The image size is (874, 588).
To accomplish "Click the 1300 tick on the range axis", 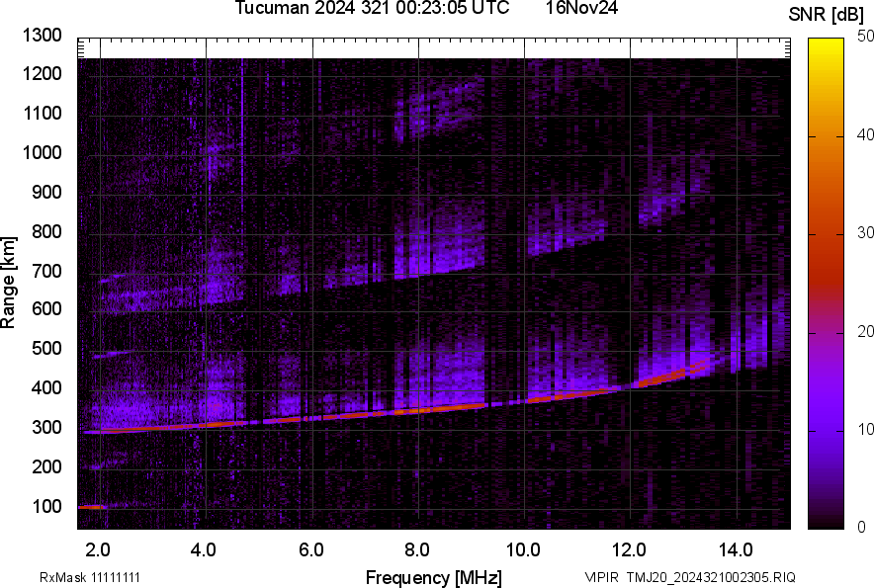I will tap(43, 36).
